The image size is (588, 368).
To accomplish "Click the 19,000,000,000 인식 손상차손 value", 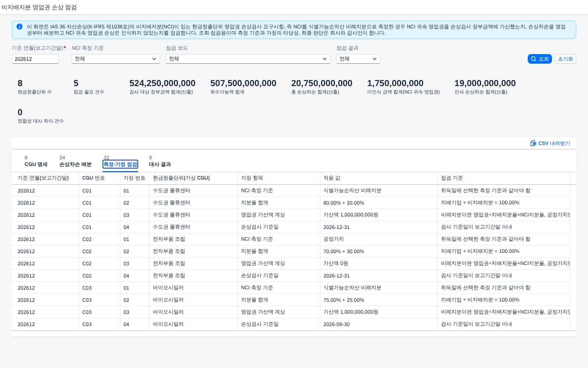I will [485, 83].
